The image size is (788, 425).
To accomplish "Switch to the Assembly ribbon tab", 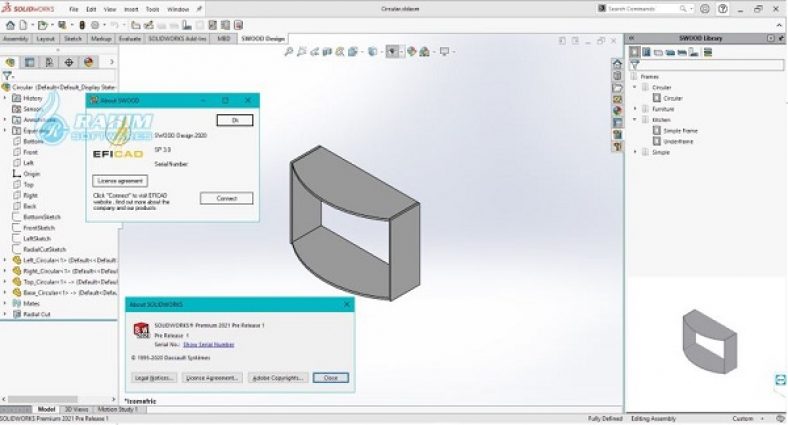I will pyautogui.click(x=16, y=39).
